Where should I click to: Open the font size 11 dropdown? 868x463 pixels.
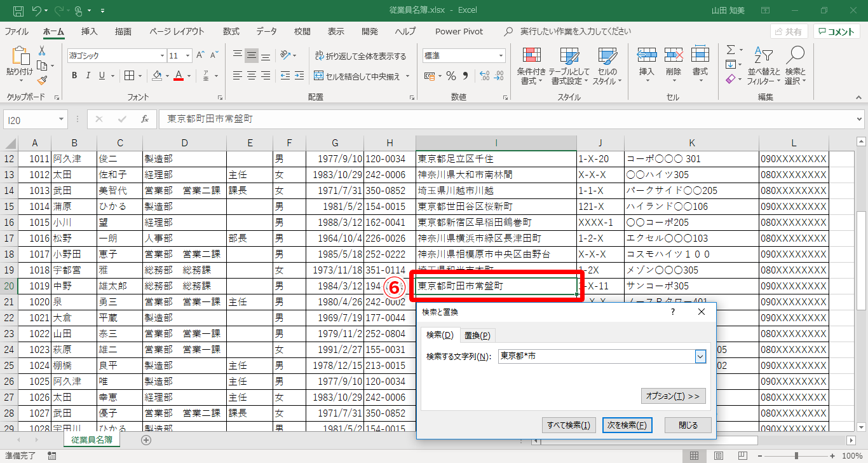pos(188,55)
